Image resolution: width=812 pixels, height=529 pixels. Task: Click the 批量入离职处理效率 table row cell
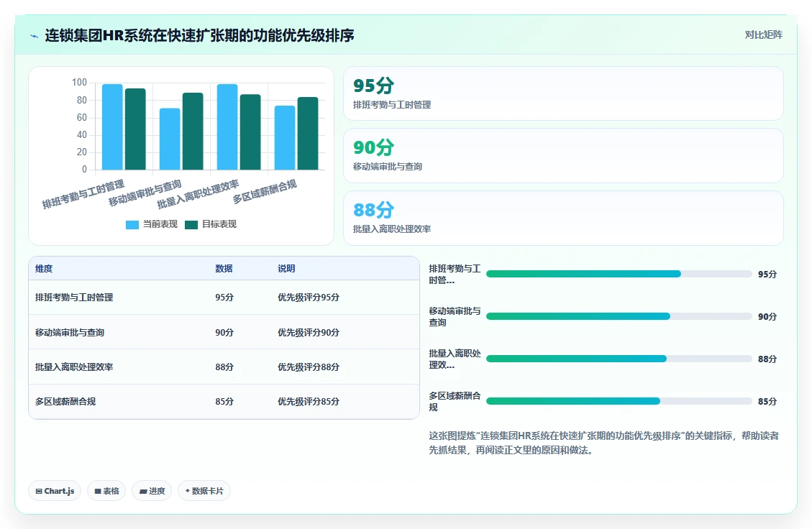click(74, 367)
